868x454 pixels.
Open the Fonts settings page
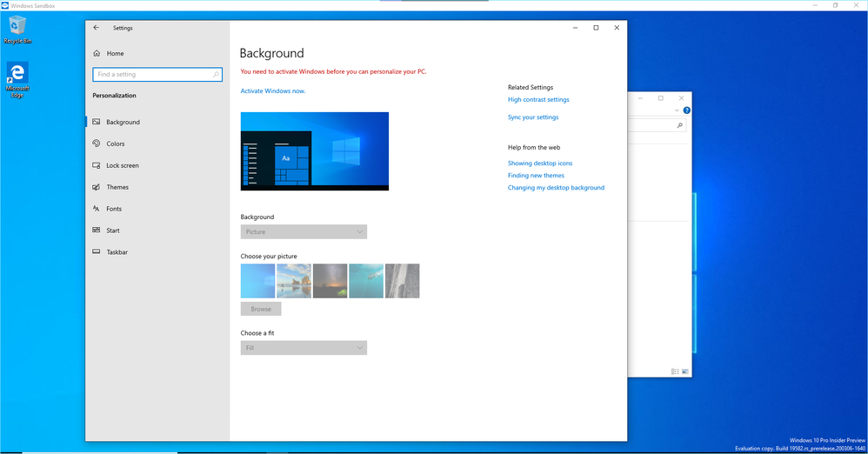(157, 209)
